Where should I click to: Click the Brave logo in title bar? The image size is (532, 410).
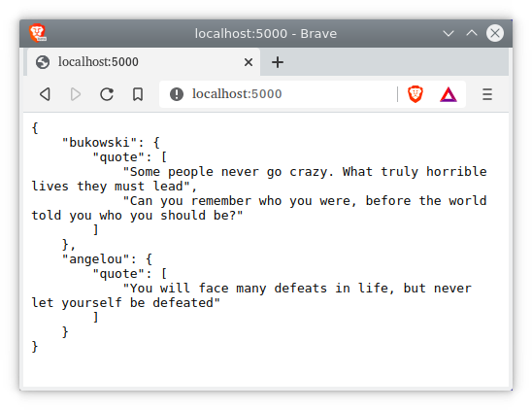coord(37,33)
